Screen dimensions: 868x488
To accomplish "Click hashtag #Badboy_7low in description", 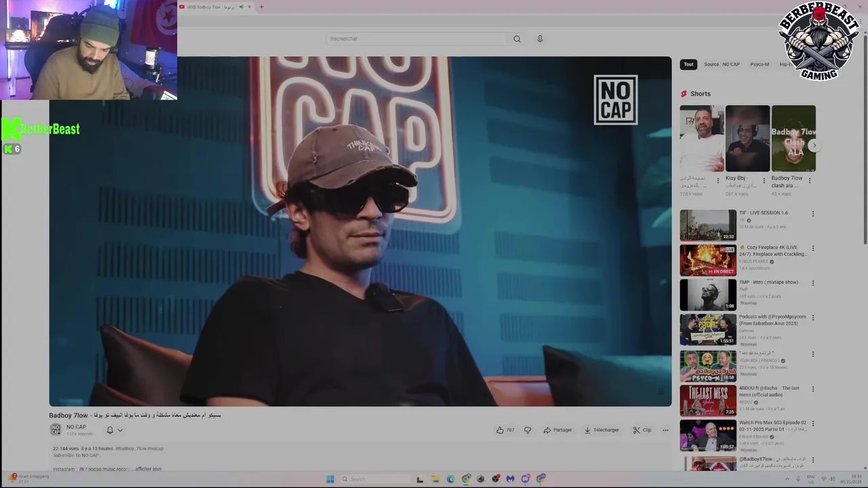I will point(130,449).
